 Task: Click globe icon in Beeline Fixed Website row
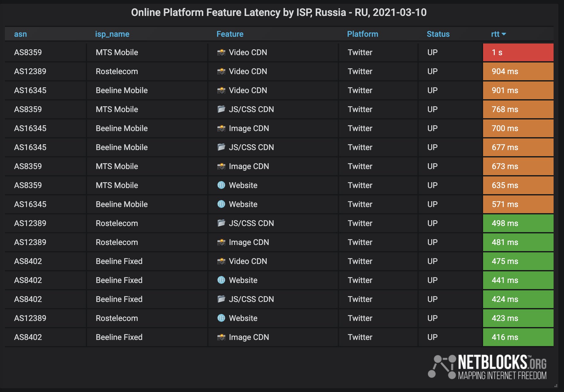coord(221,280)
